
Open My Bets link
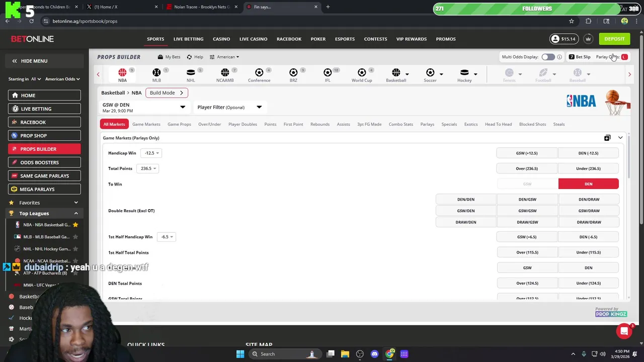click(x=169, y=57)
